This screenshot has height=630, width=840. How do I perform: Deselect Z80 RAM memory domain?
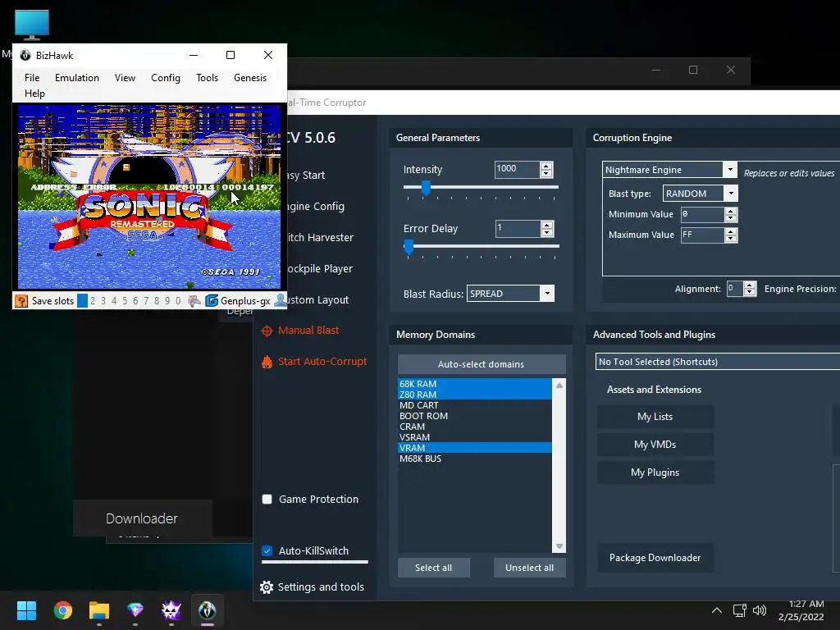click(x=475, y=395)
